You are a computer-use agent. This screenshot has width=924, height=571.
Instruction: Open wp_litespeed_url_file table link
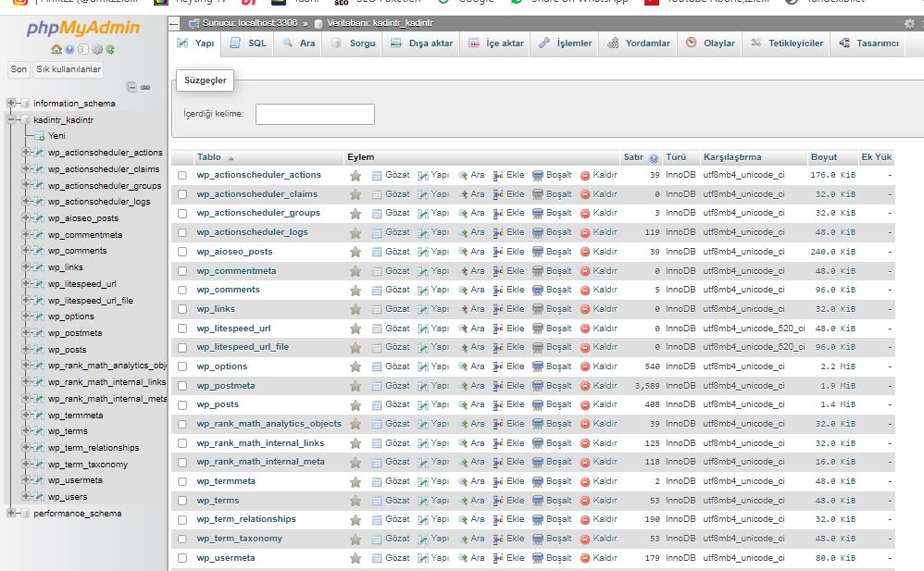tap(243, 347)
